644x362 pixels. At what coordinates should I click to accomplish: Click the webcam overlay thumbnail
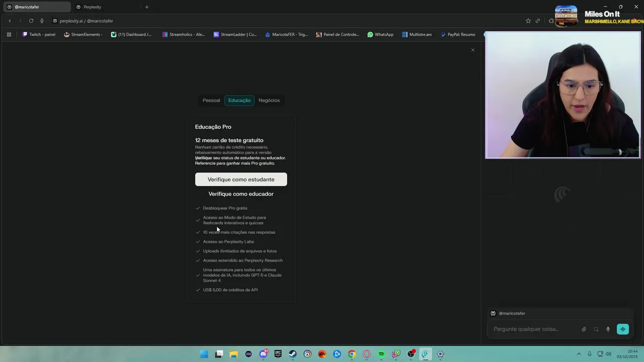coord(562,95)
